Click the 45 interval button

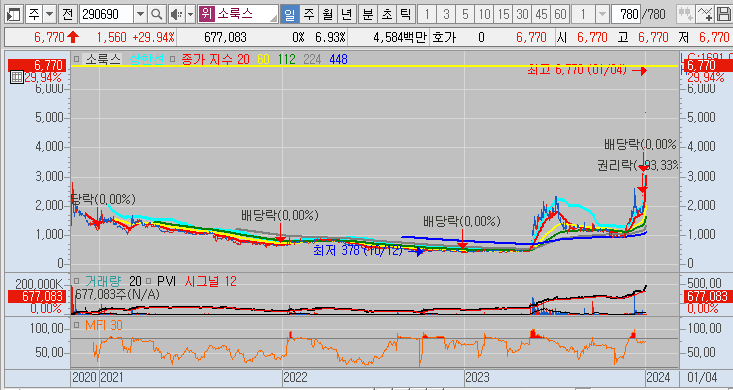(541, 14)
